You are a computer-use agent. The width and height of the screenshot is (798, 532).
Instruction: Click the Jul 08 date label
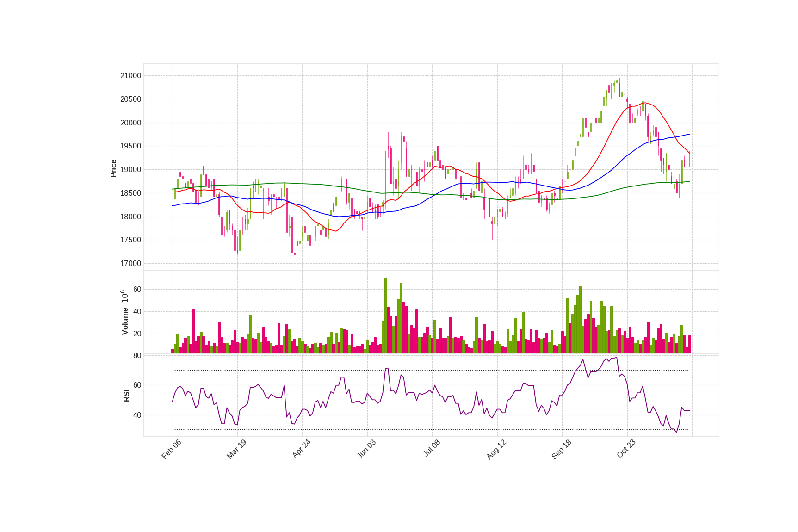point(432,448)
